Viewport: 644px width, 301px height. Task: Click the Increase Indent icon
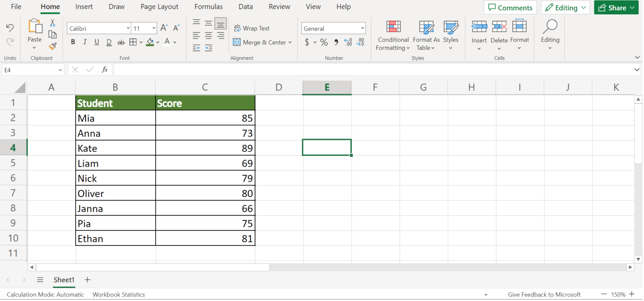tap(208, 48)
